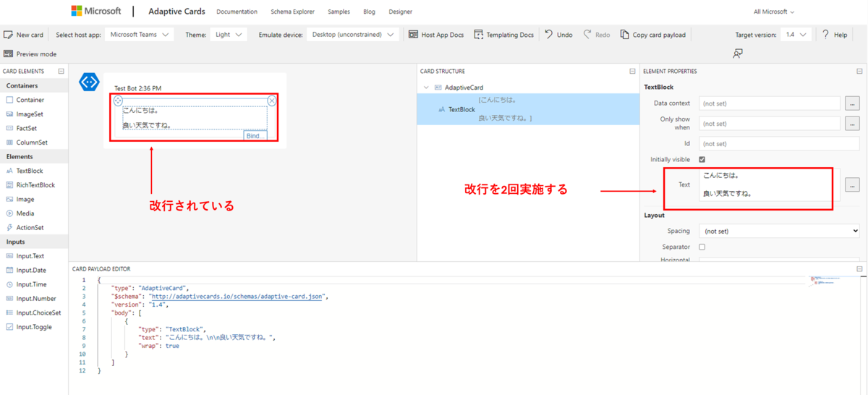
Task: Click the Adaptive Cards title link
Action: [x=176, y=12]
